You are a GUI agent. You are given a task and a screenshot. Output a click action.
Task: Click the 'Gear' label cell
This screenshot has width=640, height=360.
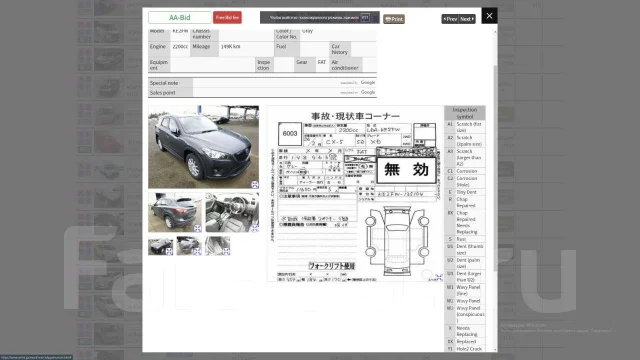pyautogui.click(x=305, y=65)
